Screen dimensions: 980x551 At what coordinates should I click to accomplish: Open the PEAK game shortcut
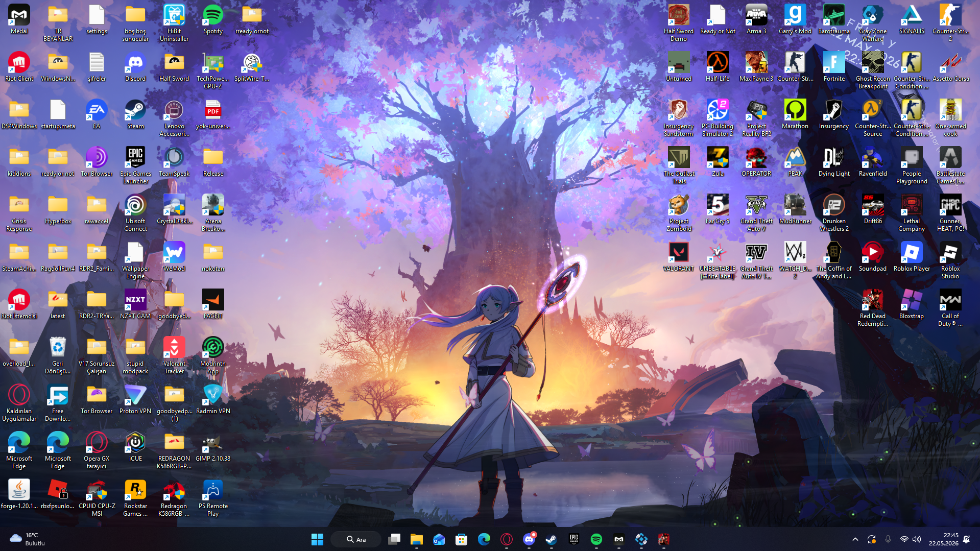[795, 162]
